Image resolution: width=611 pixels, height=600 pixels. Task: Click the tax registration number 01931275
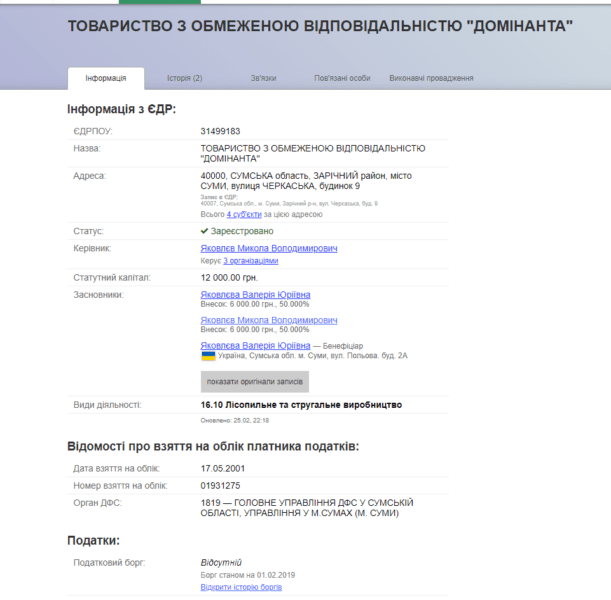point(221,485)
